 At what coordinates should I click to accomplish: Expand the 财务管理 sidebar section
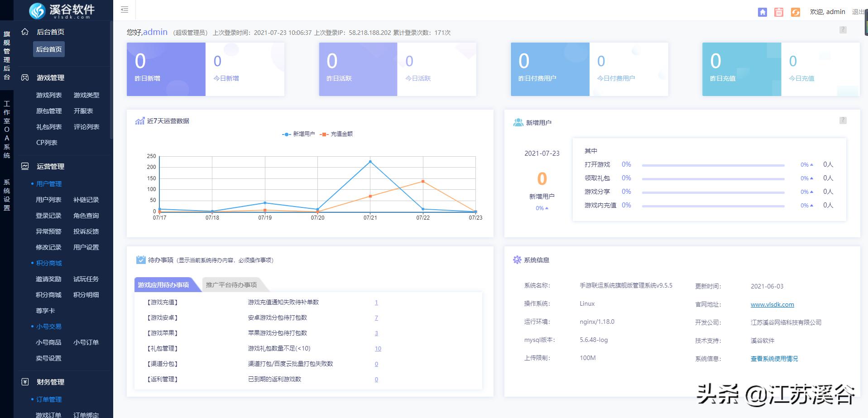(50, 381)
